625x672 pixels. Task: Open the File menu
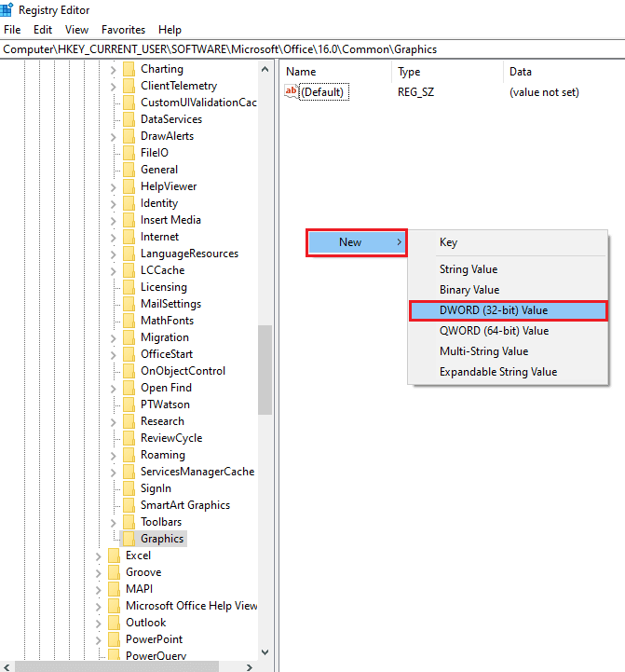(12, 30)
